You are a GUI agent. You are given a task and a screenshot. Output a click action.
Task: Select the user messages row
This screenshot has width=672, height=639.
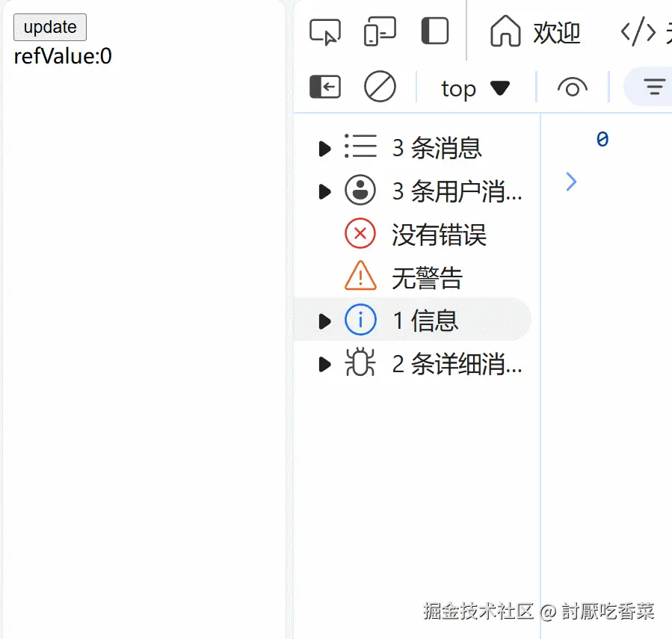[413, 191]
